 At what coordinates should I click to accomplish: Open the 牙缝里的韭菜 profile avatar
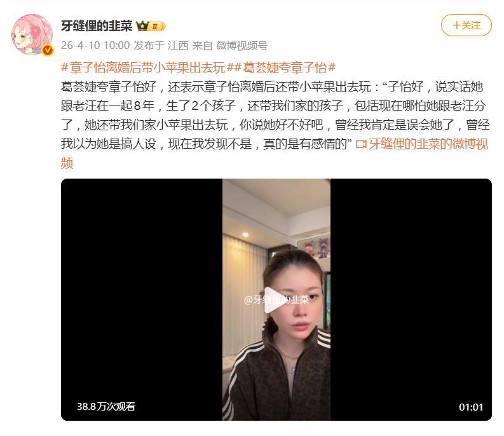[32, 34]
